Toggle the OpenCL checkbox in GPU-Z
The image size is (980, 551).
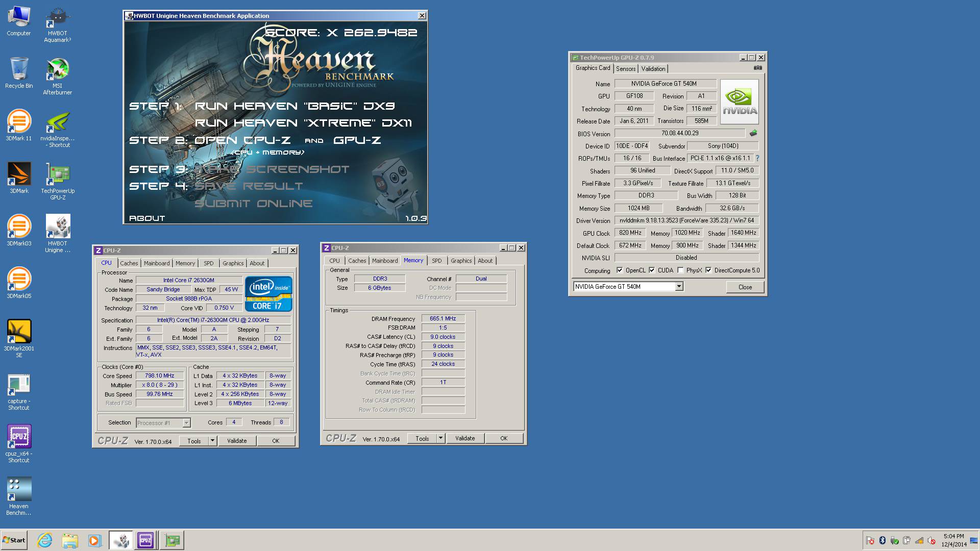click(620, 270)
